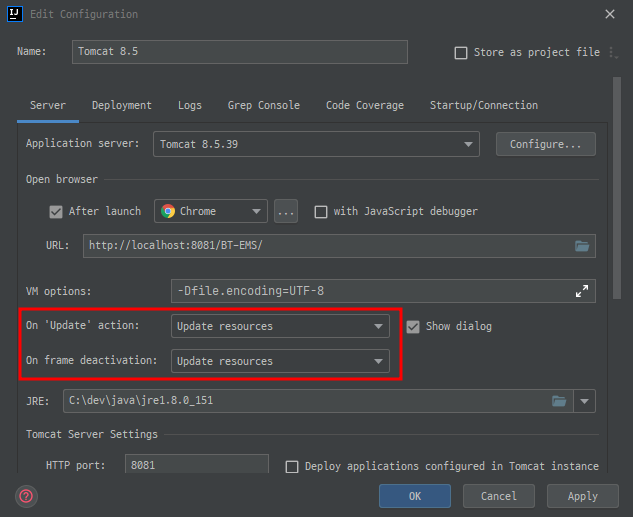Viewport: 633px width, 517px height.
Task: Toggle Store as project file checkbox
Action: click(461, 53)
